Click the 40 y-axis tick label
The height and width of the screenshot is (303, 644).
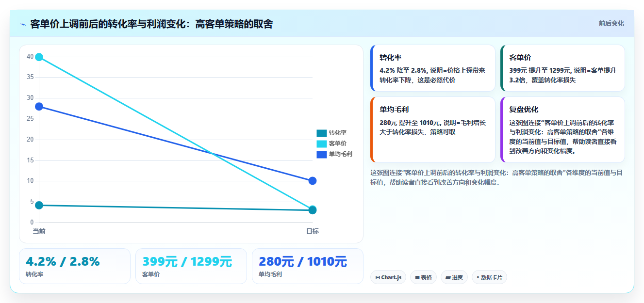point(30,57)
